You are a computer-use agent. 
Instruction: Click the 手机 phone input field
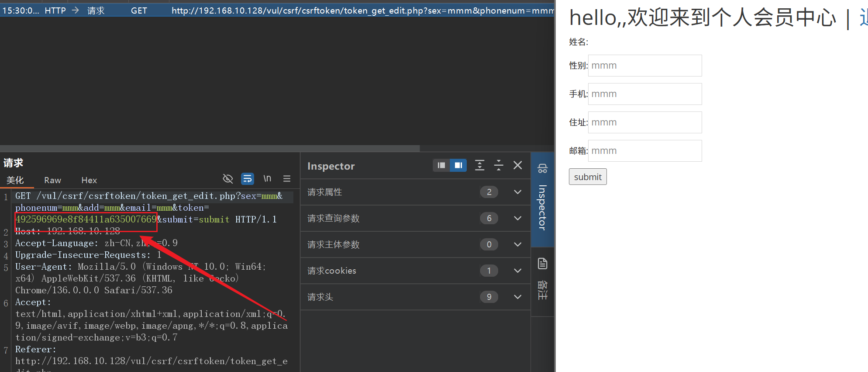(x=645, y=94)
